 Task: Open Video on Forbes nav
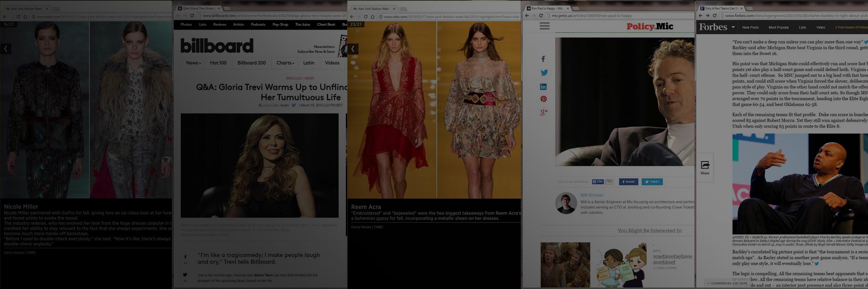pyautogui.click(x=821, y=28)
